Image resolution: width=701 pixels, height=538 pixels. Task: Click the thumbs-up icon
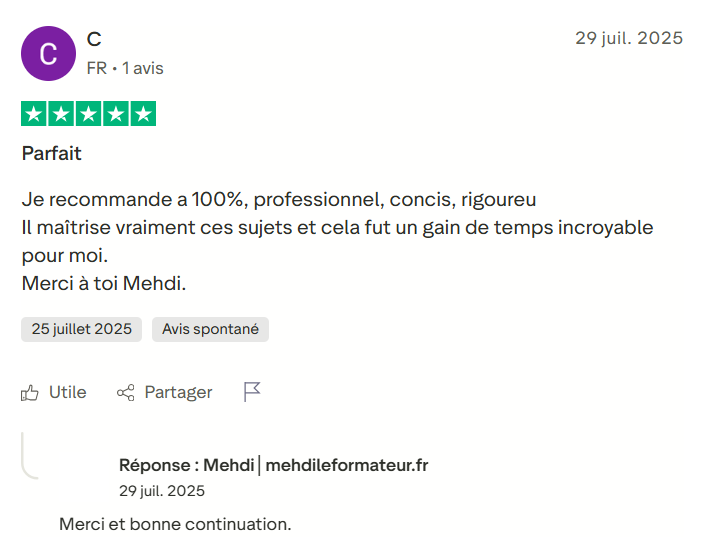[x=30, y=393]
